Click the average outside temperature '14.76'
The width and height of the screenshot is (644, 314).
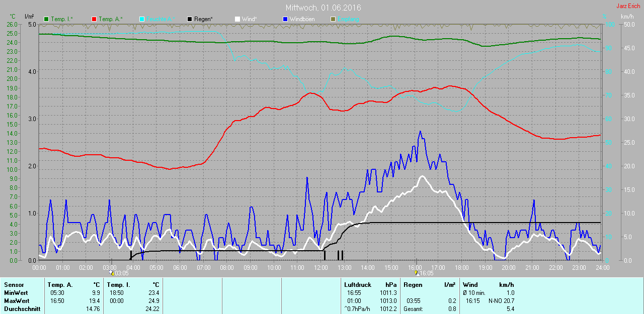click(93, 309)
